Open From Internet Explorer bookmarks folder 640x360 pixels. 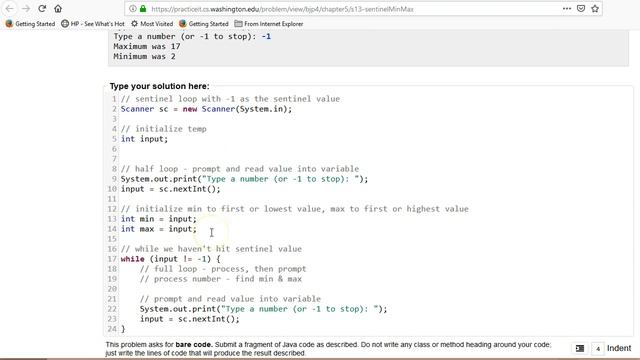(269, 24)
